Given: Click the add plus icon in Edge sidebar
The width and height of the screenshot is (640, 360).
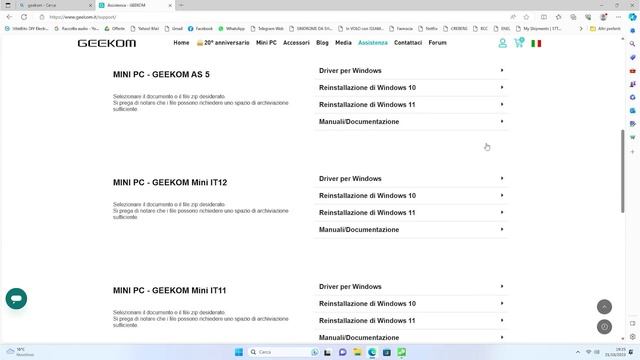Looking at the screenshot, I should click(633, 152).
